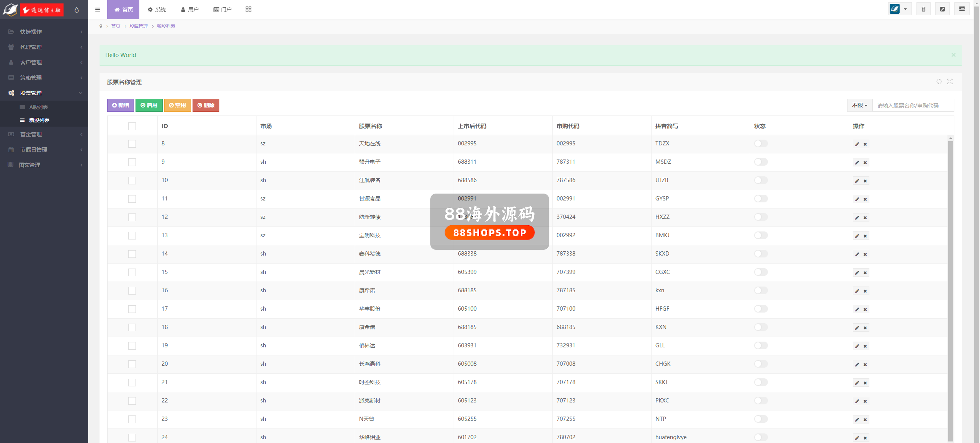
Task: Dismiss the Hello World alert
Action: click(x=953, y=55)
